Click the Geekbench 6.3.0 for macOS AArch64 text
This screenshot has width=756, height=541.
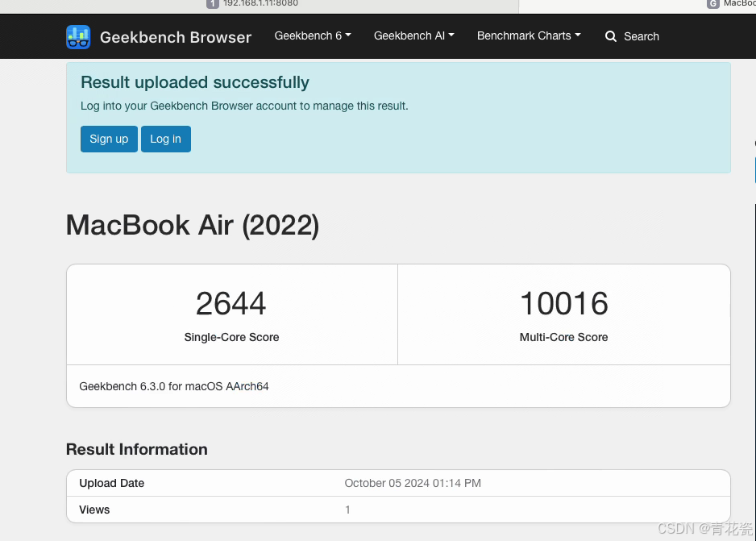(173, 386)
